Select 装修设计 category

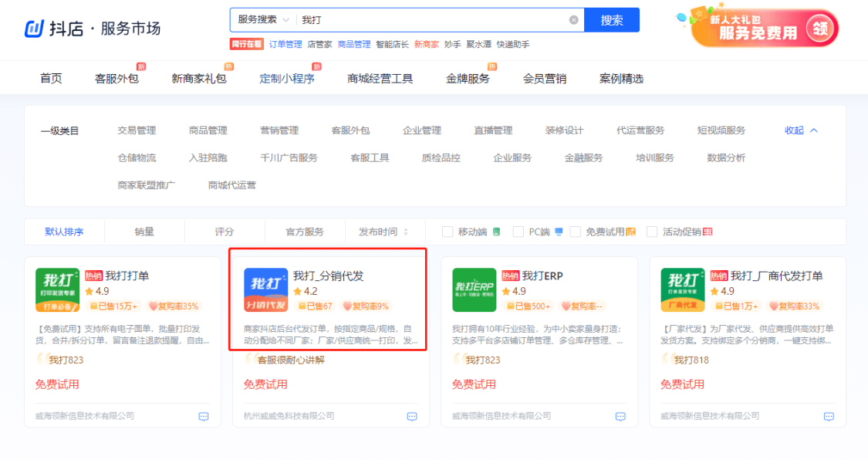[x=564, y=130]
